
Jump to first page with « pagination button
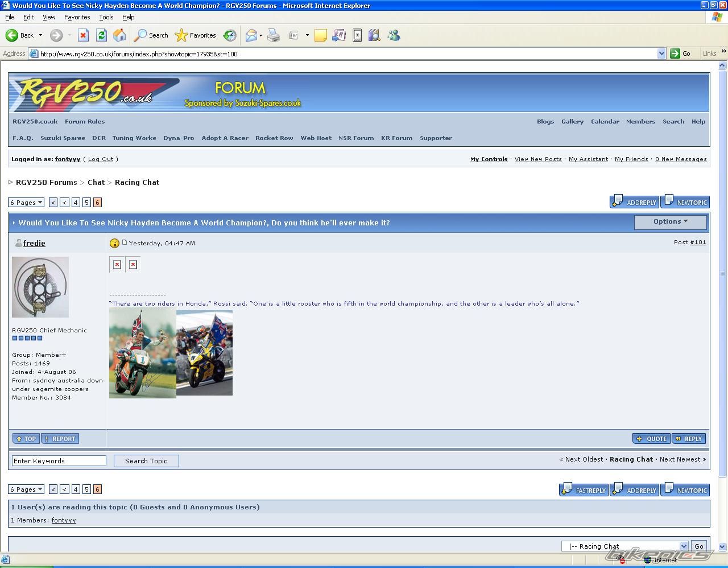click(x=53, y=203)
